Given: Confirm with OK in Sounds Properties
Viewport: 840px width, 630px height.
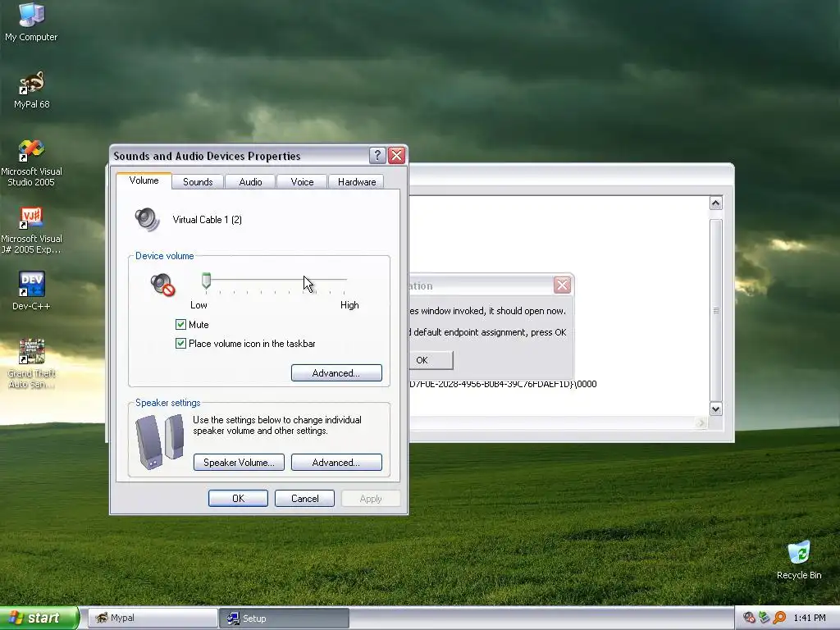Looking at the screenshot, I should pos(238,498).
